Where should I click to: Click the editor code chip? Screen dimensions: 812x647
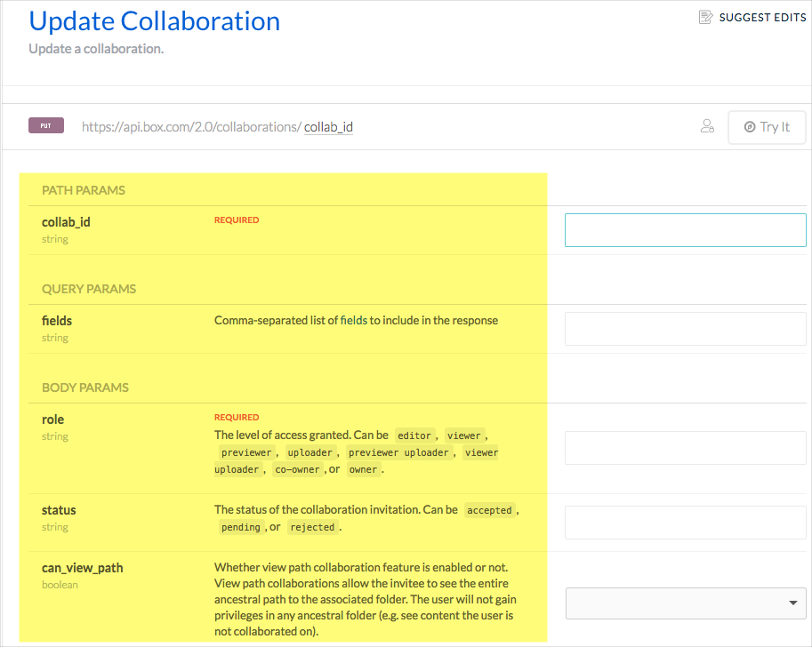[x=414, y=435]
